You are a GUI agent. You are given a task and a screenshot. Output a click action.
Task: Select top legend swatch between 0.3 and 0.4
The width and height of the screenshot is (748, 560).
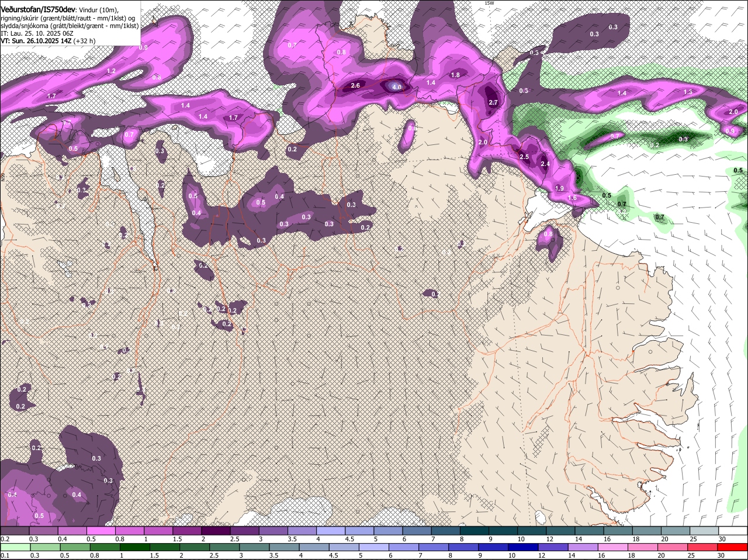tap(44, 531)
